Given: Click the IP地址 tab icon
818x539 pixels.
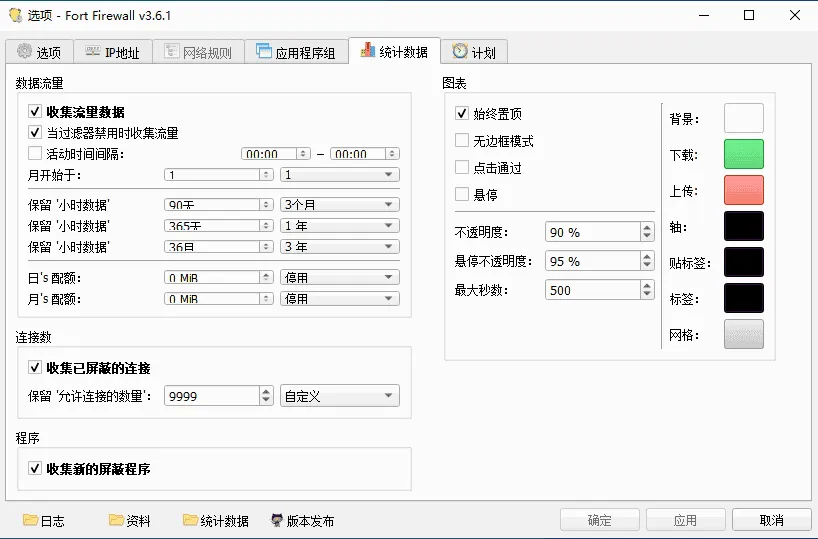Looking at the screenshot, I should [x=91, y=53].
